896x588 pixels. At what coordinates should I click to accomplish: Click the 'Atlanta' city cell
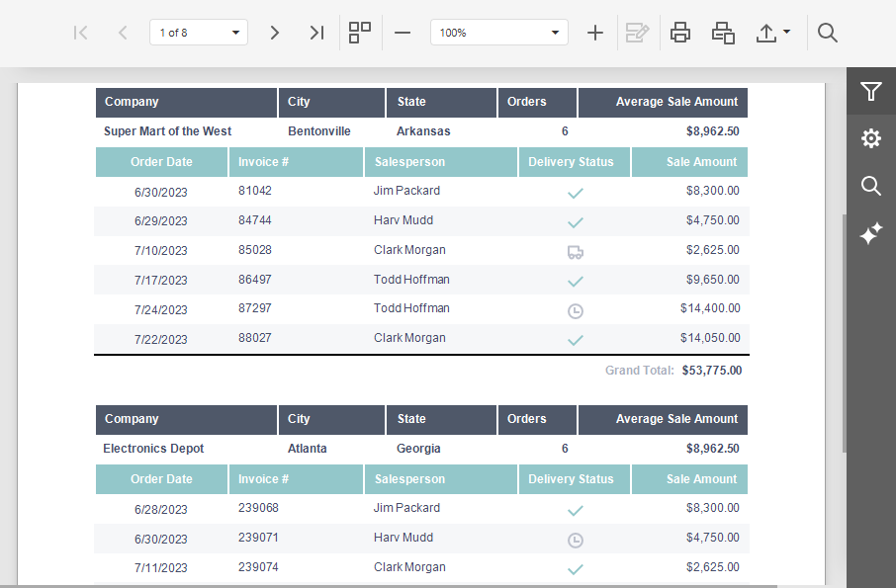tap(307, 449)
